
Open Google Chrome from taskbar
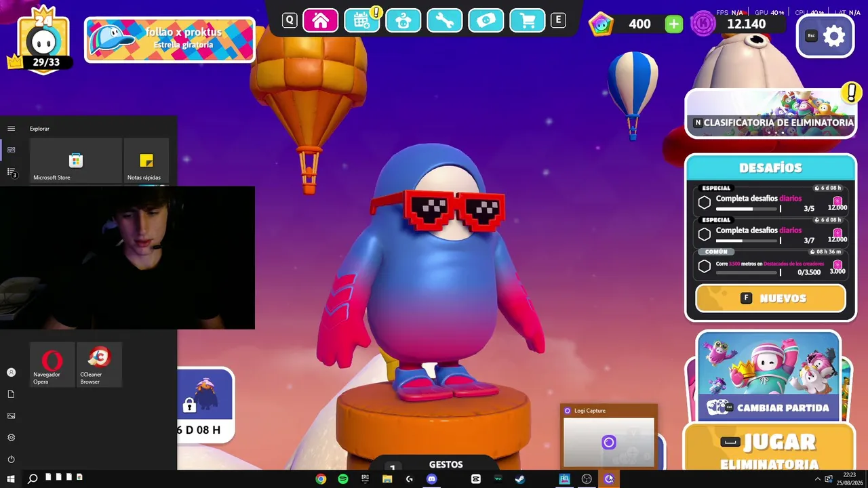coord(321,479)
